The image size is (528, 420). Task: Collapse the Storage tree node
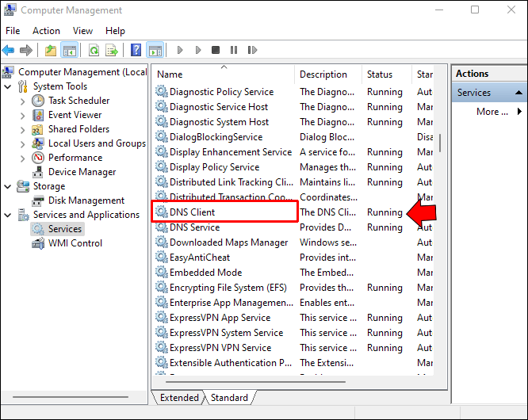[x=8, y=186]
